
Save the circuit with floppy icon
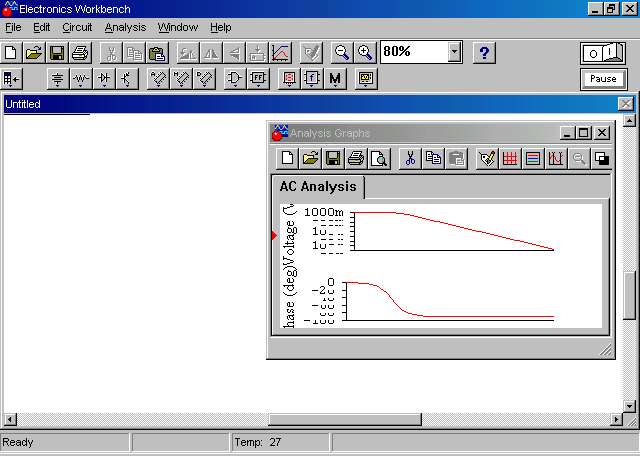pyautogui.click(x=57, y=53)
